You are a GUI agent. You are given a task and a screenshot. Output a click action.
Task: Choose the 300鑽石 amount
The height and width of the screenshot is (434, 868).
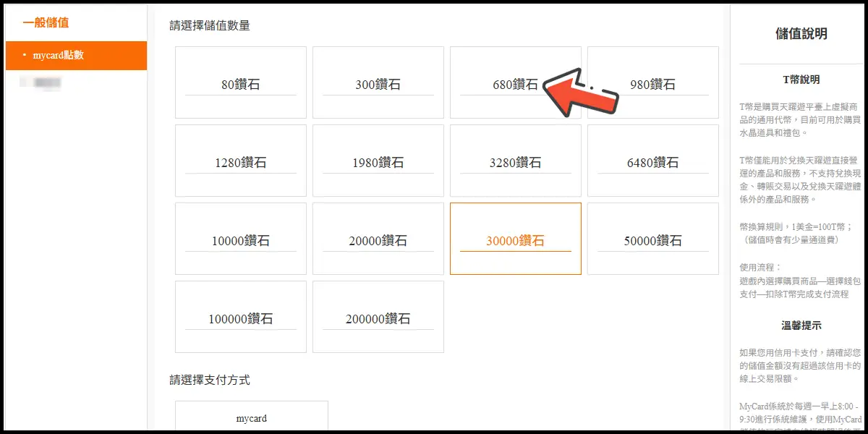(378, 83)
